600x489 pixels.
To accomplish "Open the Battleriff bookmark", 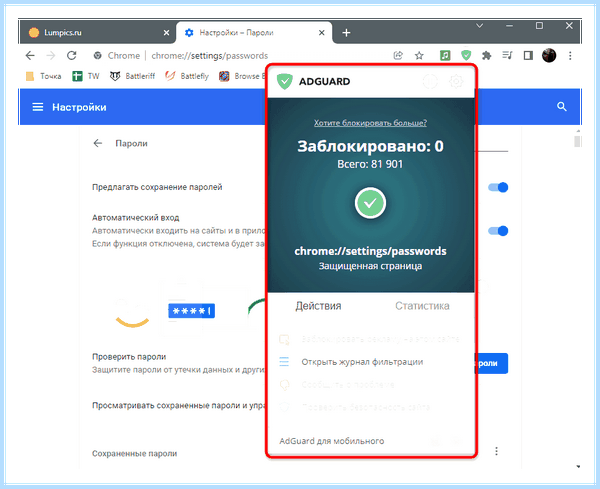I will pos(132,76).
